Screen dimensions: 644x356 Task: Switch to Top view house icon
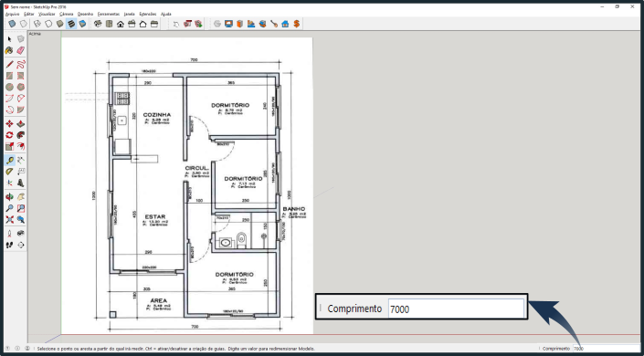click(x=110, y=24)
